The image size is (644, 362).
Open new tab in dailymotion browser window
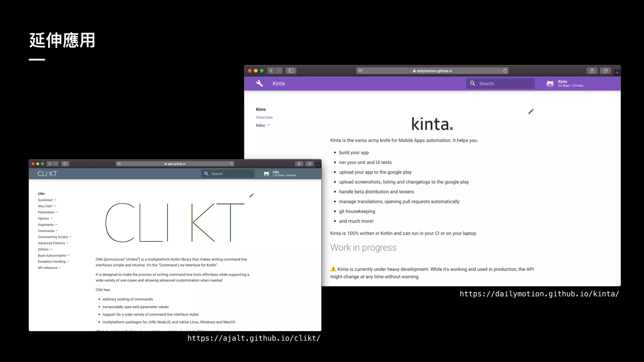(x=617, y=73)
